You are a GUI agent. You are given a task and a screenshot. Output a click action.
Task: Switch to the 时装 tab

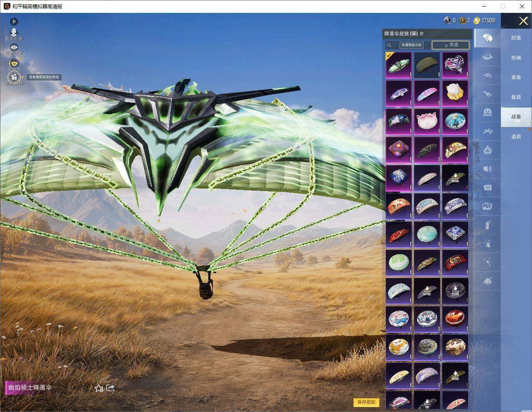[x=516, y=38]
